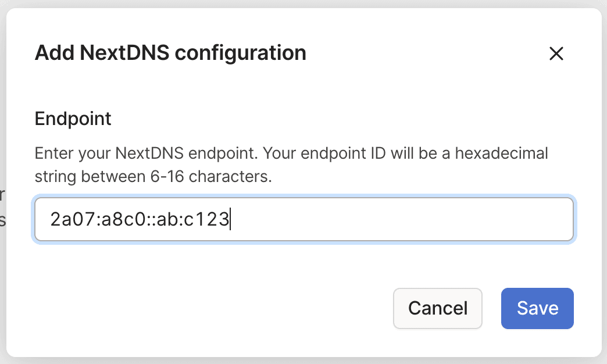Screen dimensions: 607x364
Task: Save the NextDNS endpoint configuration
Action: (x=537, y=308)
